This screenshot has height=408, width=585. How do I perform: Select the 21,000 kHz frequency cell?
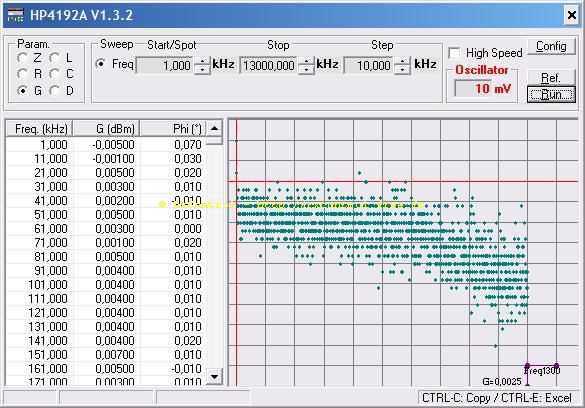(x=40, y=173)
